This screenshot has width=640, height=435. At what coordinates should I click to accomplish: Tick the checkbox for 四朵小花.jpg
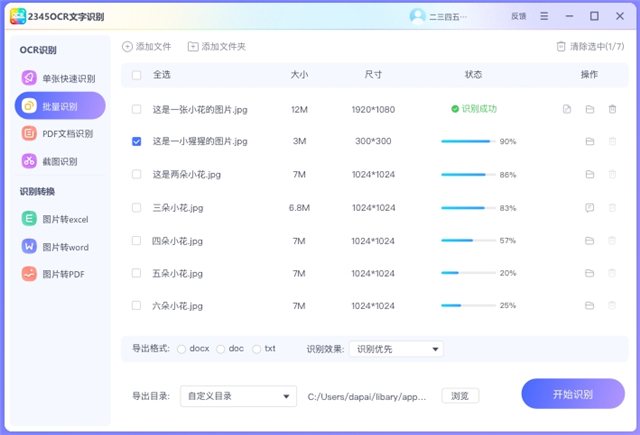(137, 241)
